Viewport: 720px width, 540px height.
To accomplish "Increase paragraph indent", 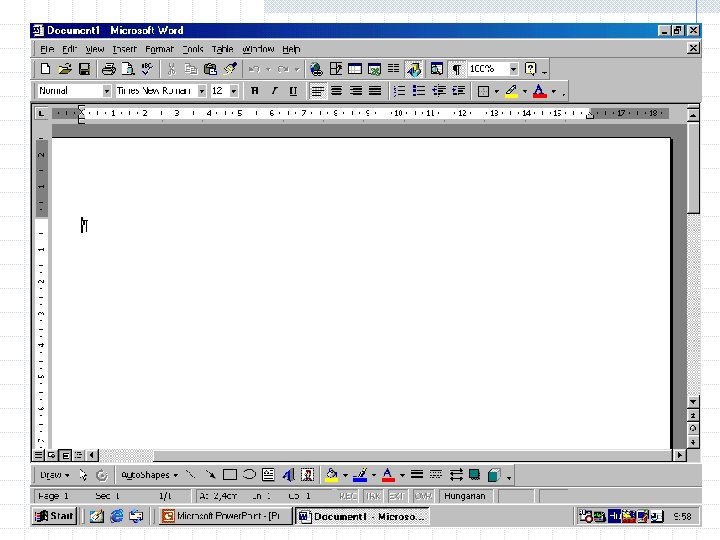I will point(458,91).
